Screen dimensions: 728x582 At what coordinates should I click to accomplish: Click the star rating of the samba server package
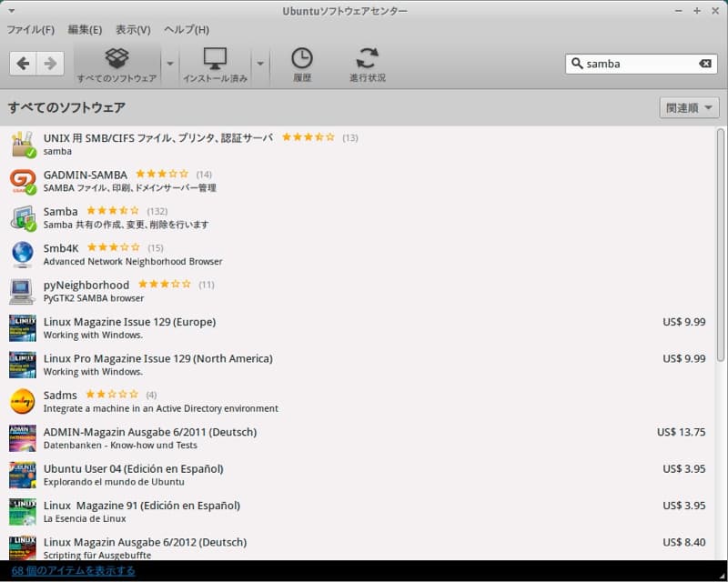point(308,137)
